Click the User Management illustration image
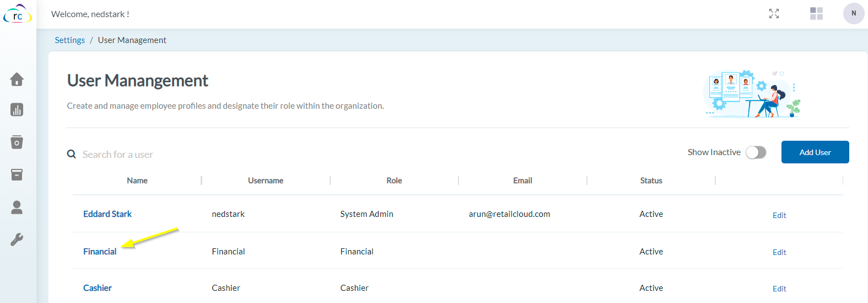This screenshot has width=868, height=303. point(752,94)
